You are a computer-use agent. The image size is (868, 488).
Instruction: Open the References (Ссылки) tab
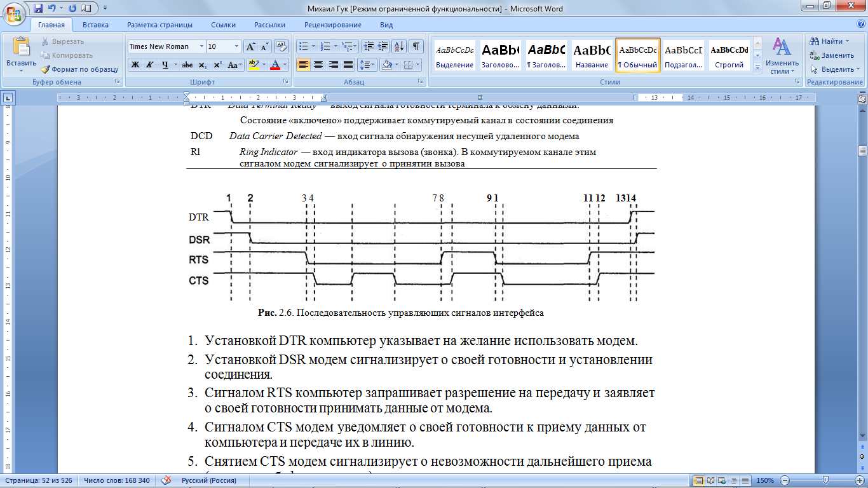tap(224, 25)
